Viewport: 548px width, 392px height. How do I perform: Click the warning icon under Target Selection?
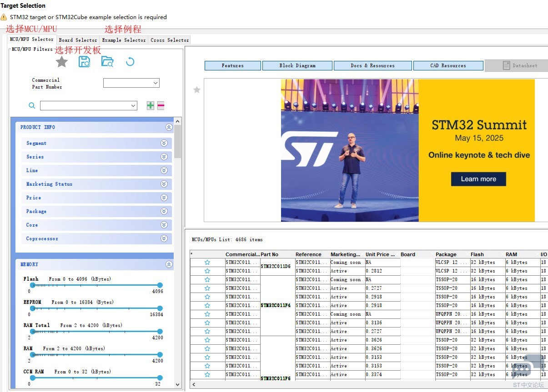4,17
